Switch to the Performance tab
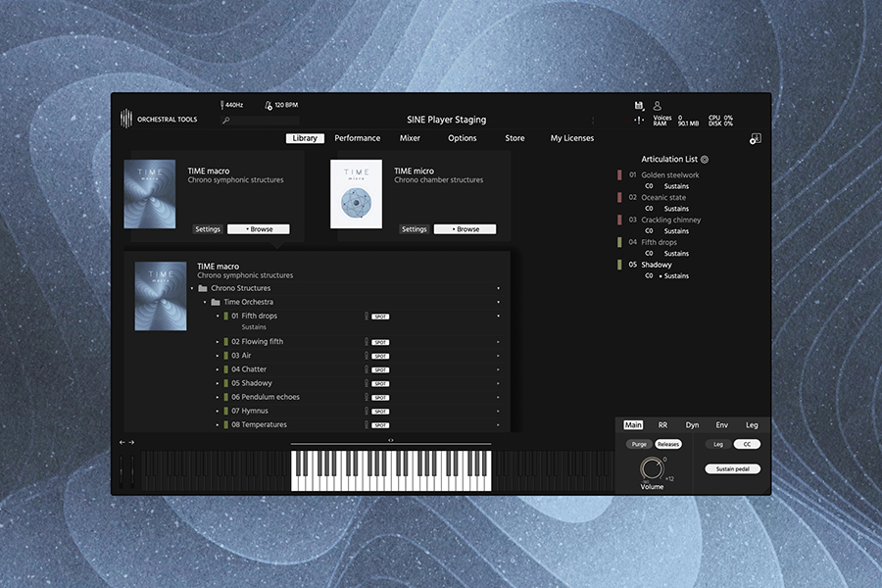The image size is (882, 588). pos(357,138)
